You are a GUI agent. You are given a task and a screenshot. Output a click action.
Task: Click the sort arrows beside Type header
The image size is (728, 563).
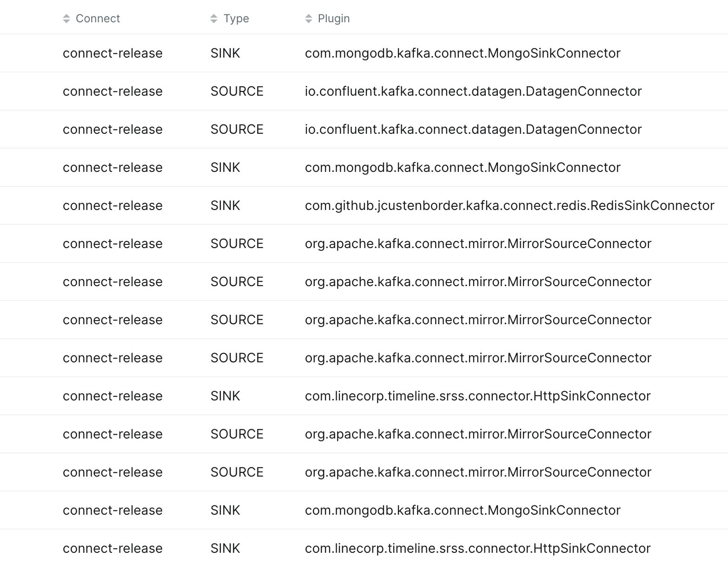214,19
